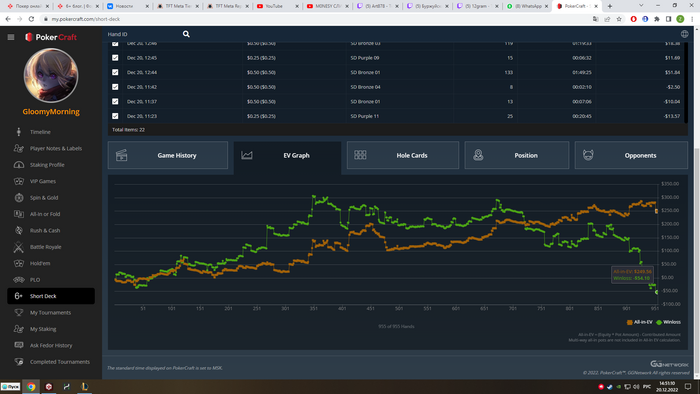The image size is (700, 394).
Task: Switch to the Hole Cards tab
Action: pos(403,155)
